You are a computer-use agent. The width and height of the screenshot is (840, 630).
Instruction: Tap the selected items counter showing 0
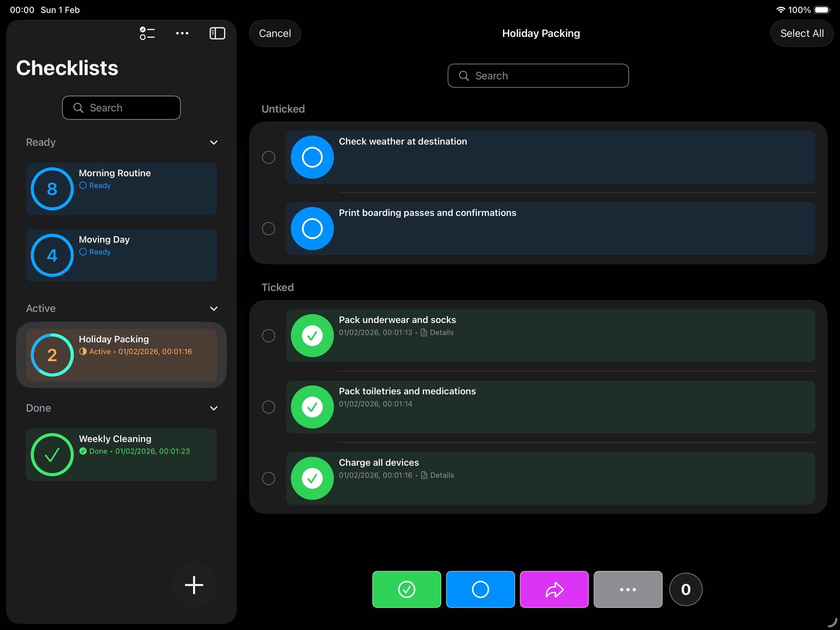[685, 589]
